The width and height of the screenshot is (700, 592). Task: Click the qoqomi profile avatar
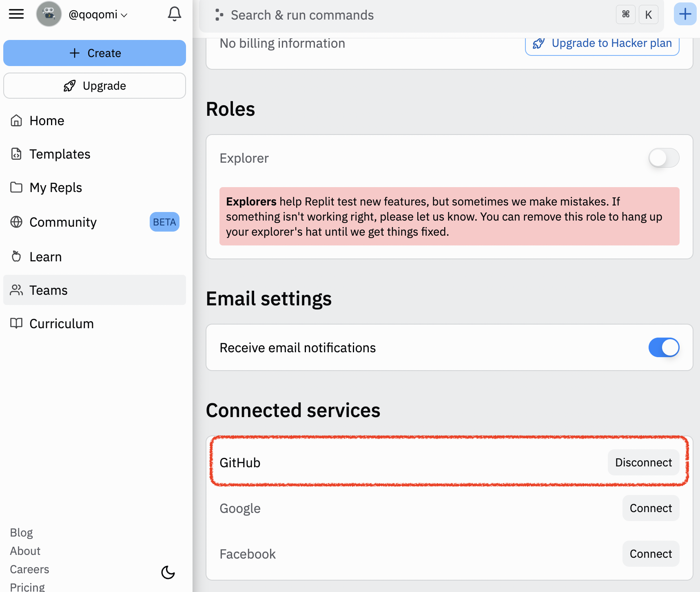click(x=49, y=14)
